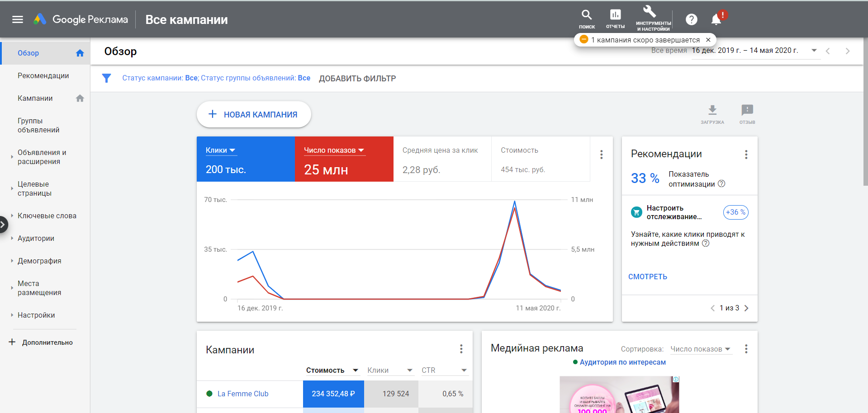Viewport: 868px width, 413px height.
Task: Go to next recommendation card
Action: click(746, 308)
